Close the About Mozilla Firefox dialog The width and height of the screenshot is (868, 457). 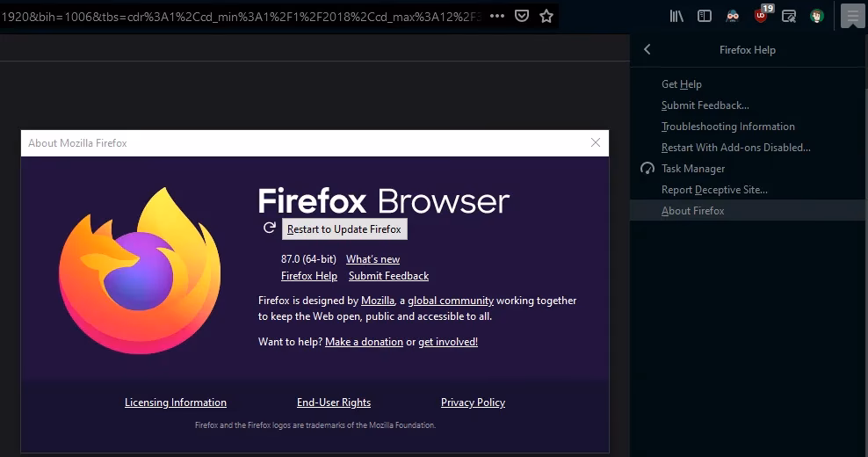pos(596,143)
